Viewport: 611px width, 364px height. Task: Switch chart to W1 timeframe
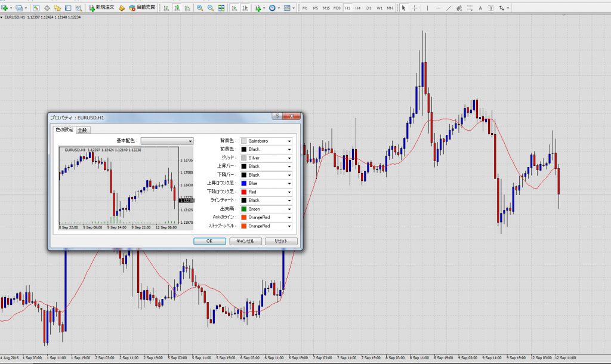[379, 8]
